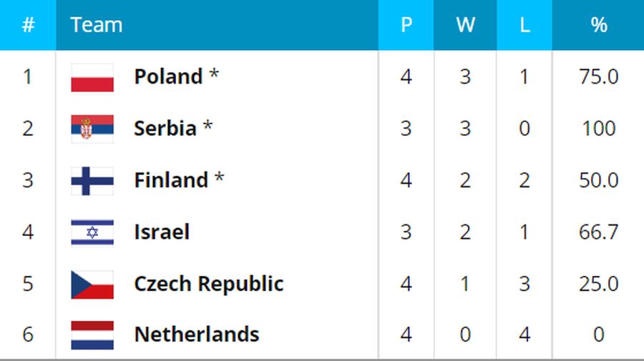
Task: Open the Netherlands team link
Action: coord(197,334)
